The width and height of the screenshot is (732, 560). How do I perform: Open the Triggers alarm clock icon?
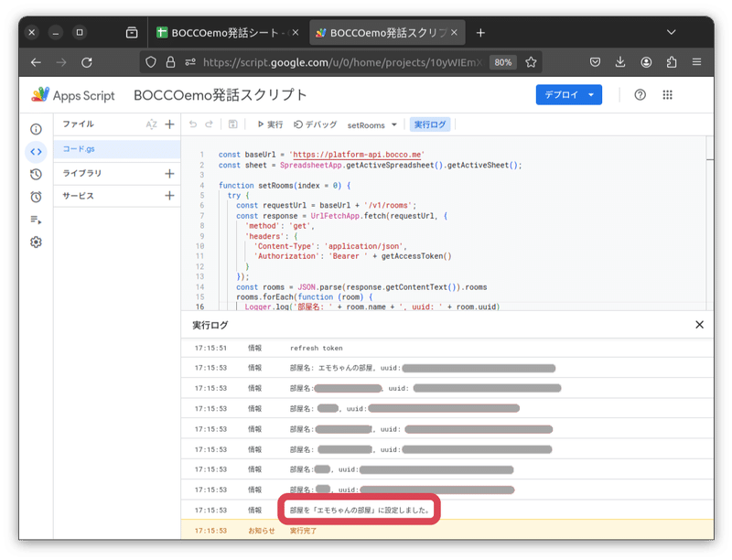(x=36, y=197)
